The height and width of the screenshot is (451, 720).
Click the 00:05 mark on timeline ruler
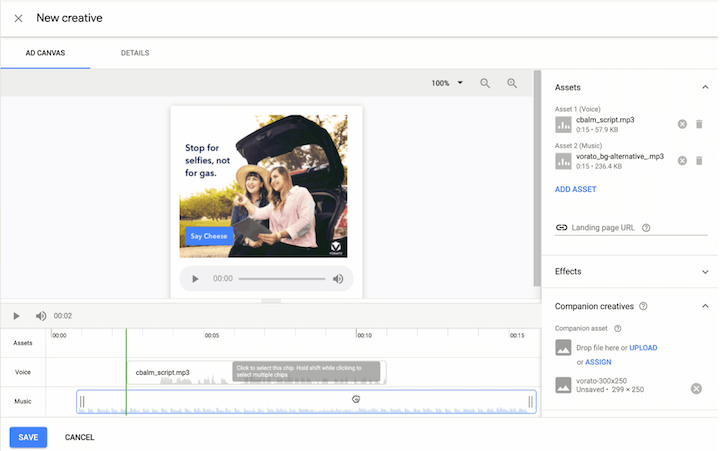(212, 335)
